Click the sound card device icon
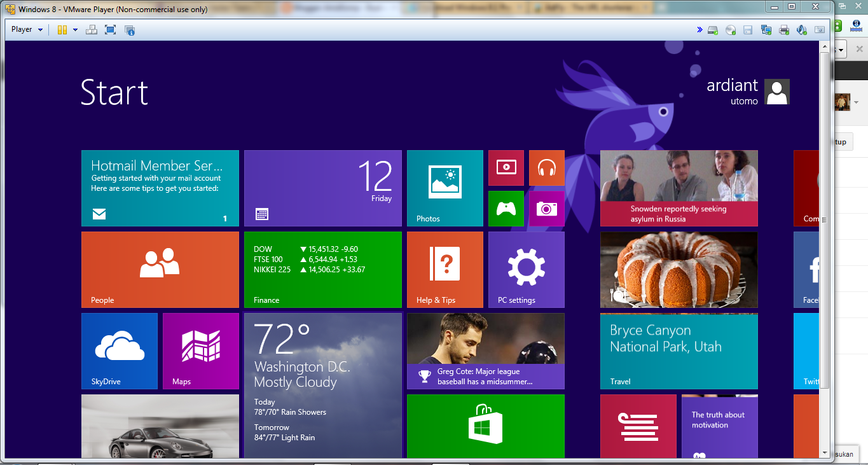The image size is (868, 465). 802,30
